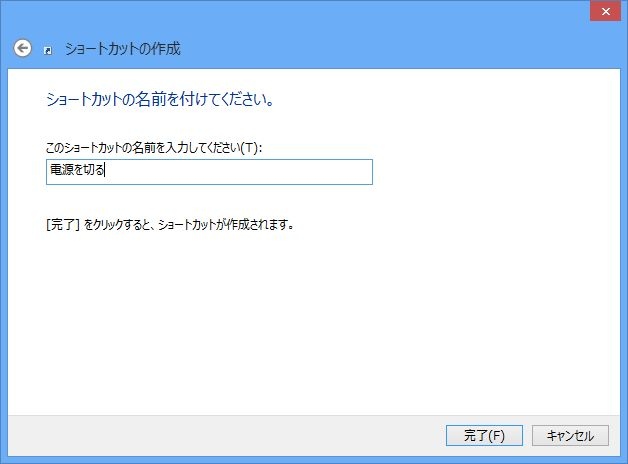The height and width of the screenshot is (464, 628).
Task: Click the gray footer area left of 完了(F)
Action: 220,435
